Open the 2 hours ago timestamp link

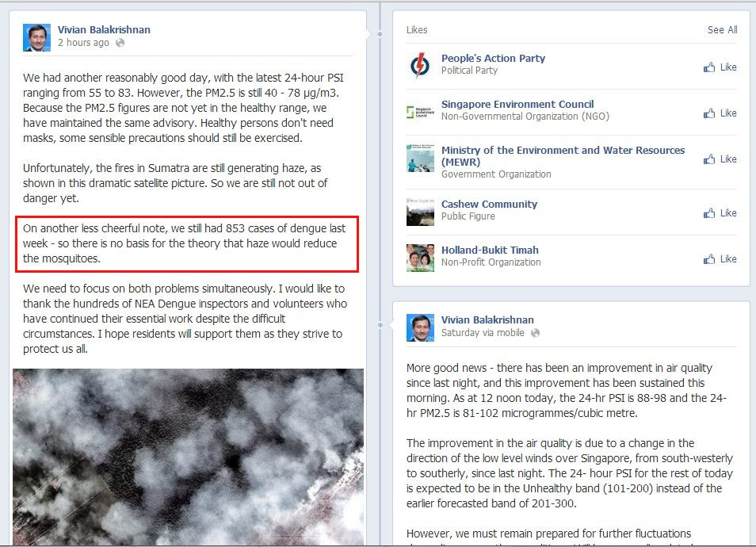(83, 43)
